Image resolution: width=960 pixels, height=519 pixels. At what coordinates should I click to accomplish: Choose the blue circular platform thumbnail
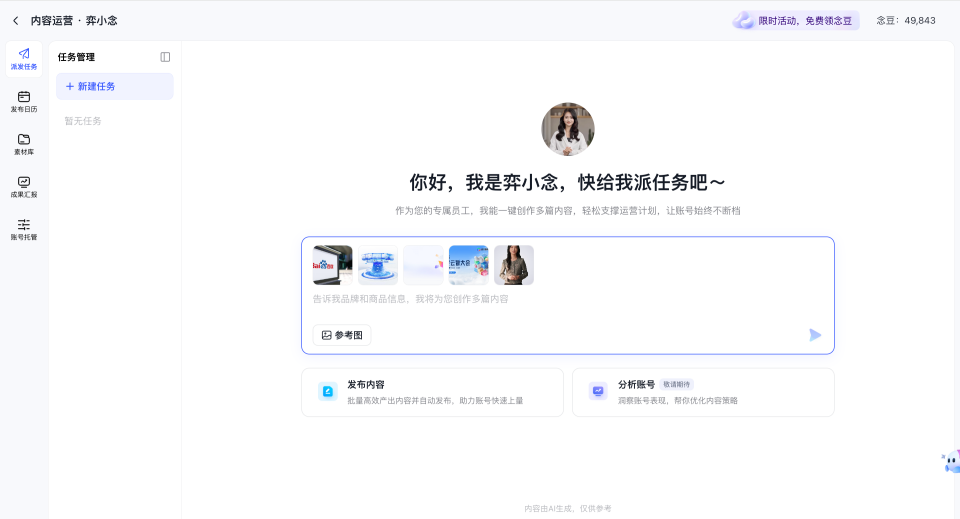point(378,265)
